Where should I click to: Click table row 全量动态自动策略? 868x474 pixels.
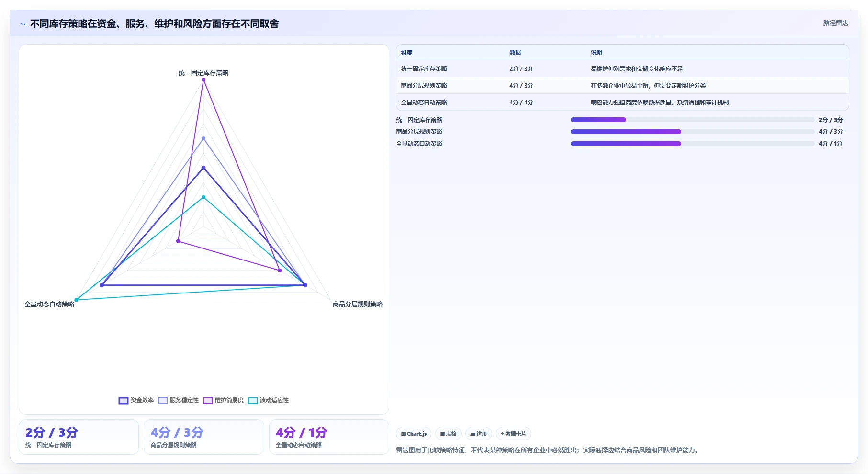622,102
